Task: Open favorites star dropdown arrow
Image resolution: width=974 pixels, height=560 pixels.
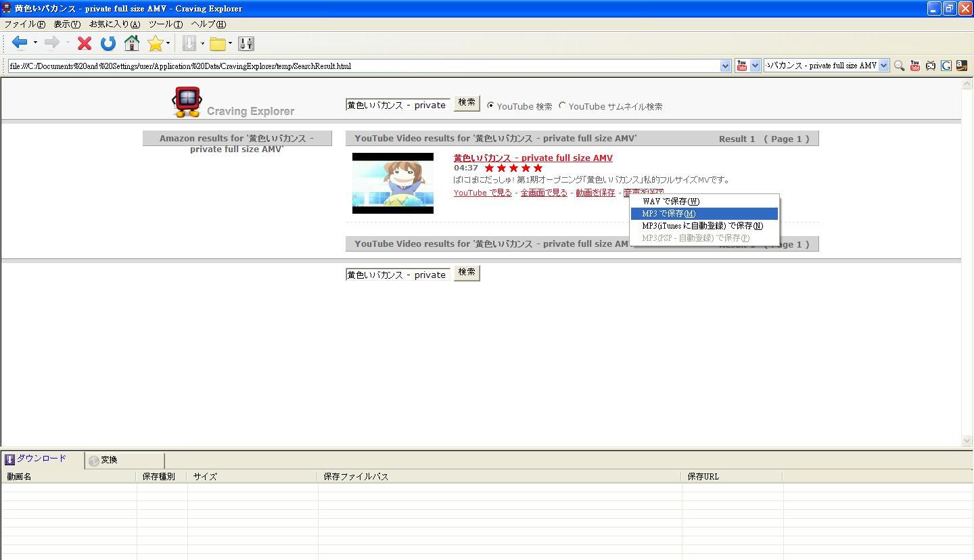Action: (x=168, y=43)
